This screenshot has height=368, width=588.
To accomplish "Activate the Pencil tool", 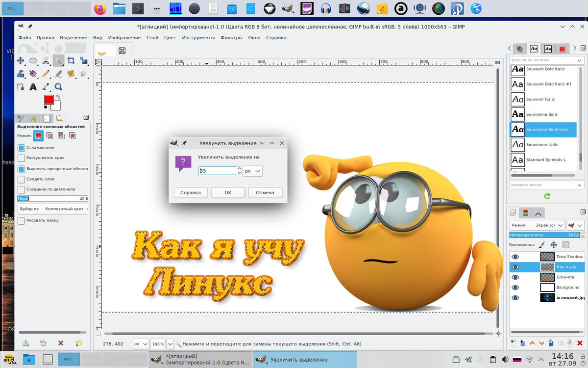I will coord(46,74).
